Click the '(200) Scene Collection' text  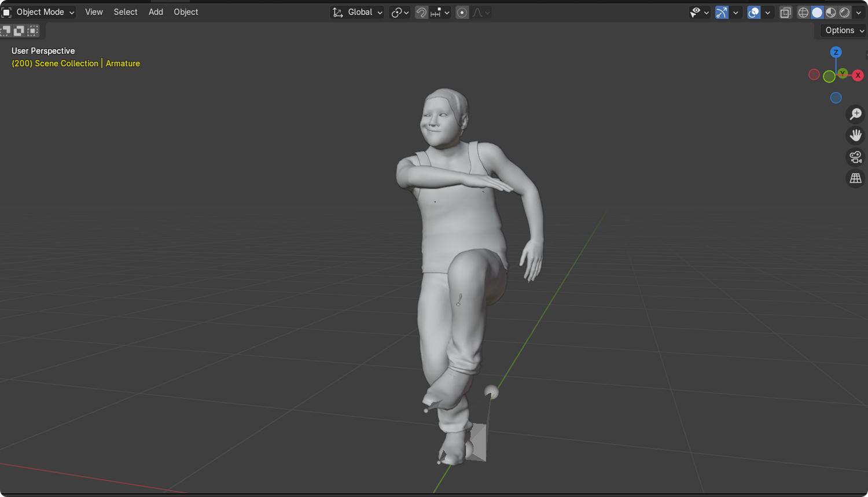tap(55, 64)
